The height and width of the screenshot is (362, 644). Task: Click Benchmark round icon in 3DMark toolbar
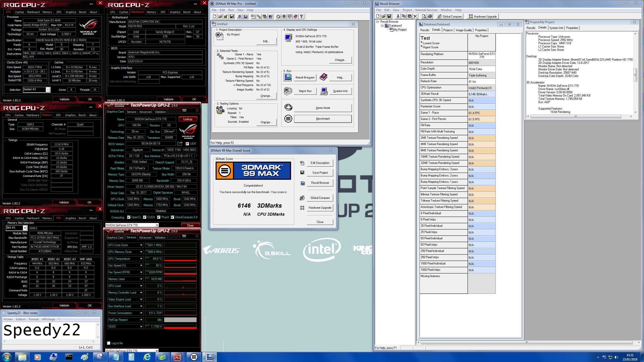point(284,16)
